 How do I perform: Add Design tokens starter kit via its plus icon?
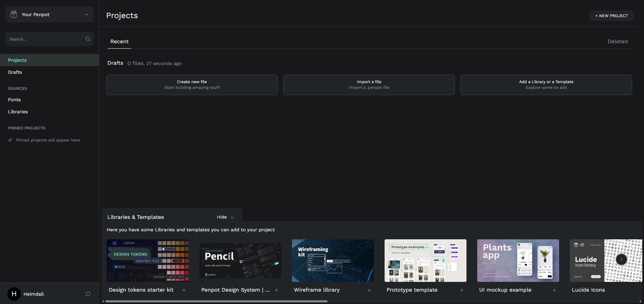(184, 290)
